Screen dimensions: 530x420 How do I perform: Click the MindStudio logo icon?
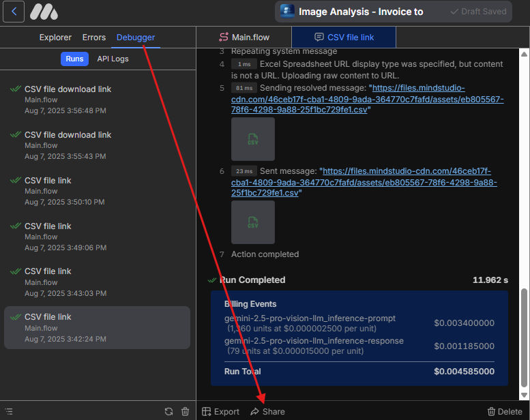[44, 12]
